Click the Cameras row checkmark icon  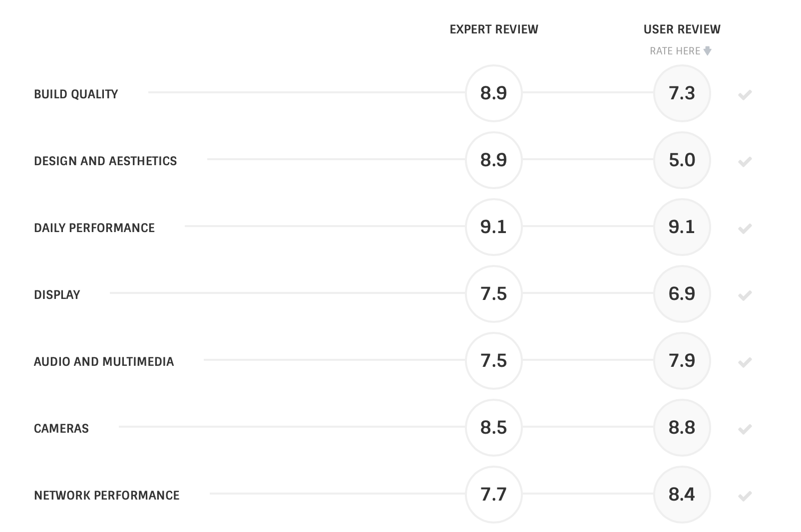click(745, 429)
